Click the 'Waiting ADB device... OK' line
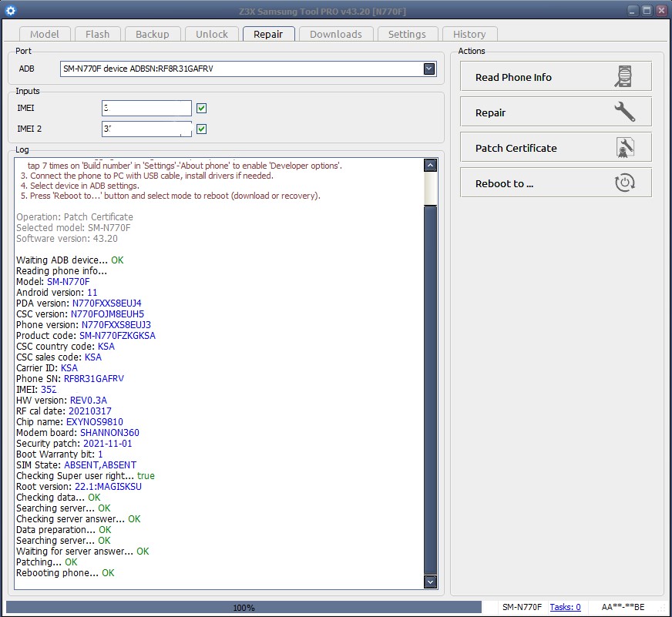This screenshot has width=672, height=617. 70,260
